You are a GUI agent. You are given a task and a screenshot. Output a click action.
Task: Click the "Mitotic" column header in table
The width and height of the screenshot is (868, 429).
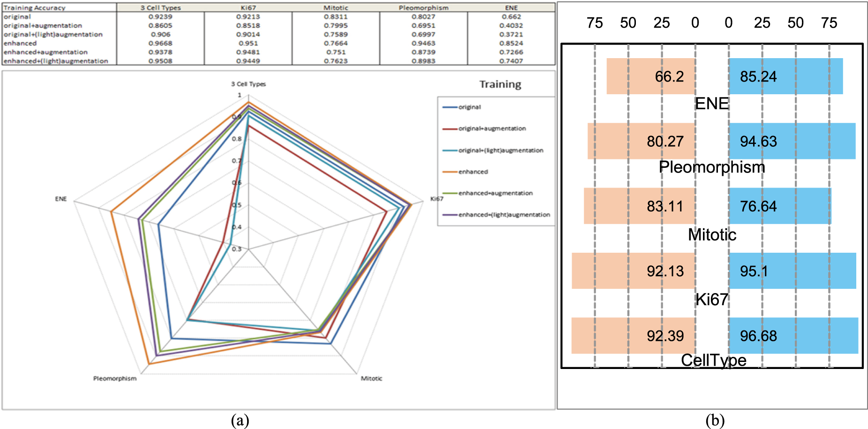[336, 8]
